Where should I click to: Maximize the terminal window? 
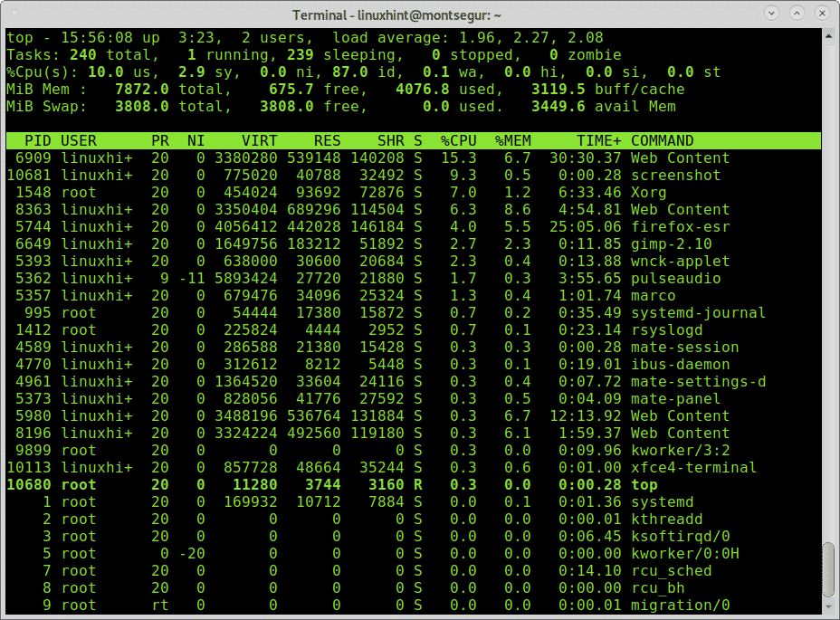point(797,13)
